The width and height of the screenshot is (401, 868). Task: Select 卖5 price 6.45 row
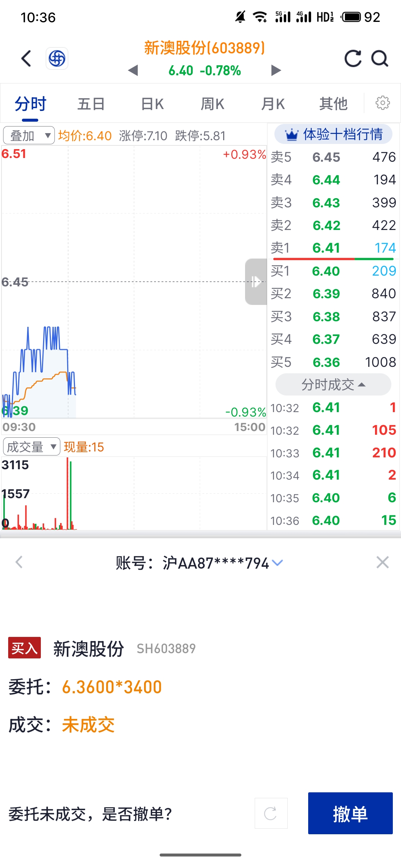pyautogui.click(x=333, y=157)
